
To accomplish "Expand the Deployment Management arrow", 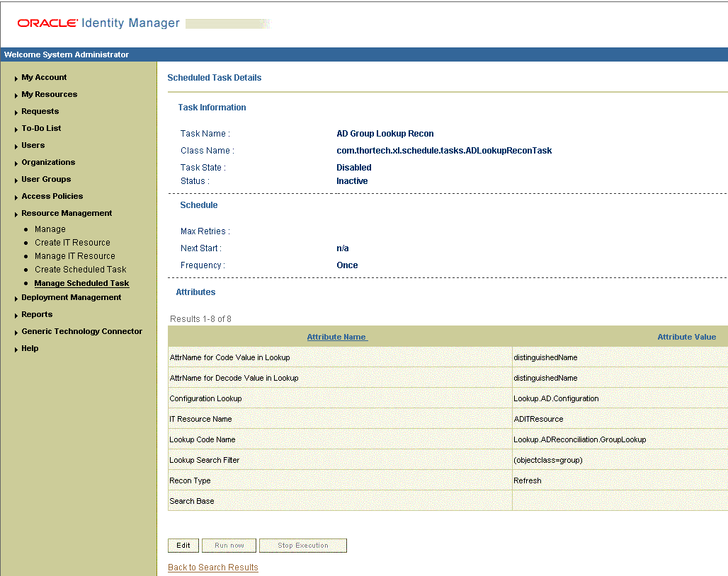I will click(16, 299).
